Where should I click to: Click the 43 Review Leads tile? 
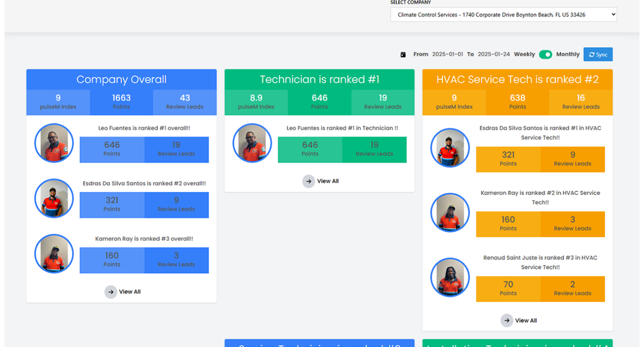pos(185,102)
